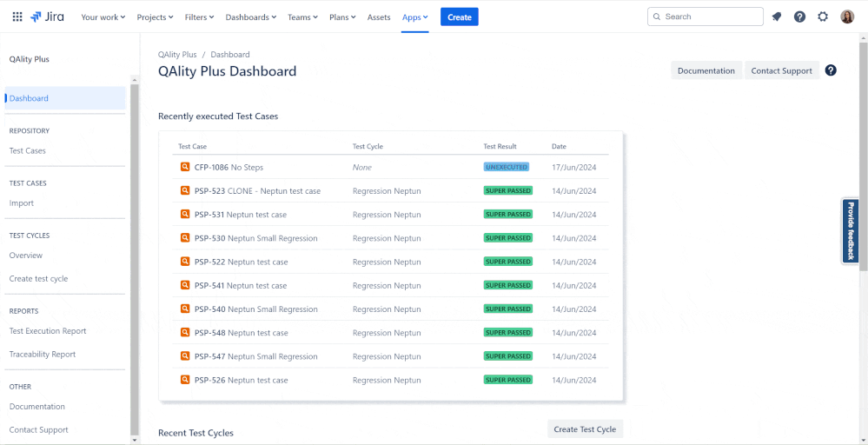Click the test case icon for PSP-526

tap(185, 380)
